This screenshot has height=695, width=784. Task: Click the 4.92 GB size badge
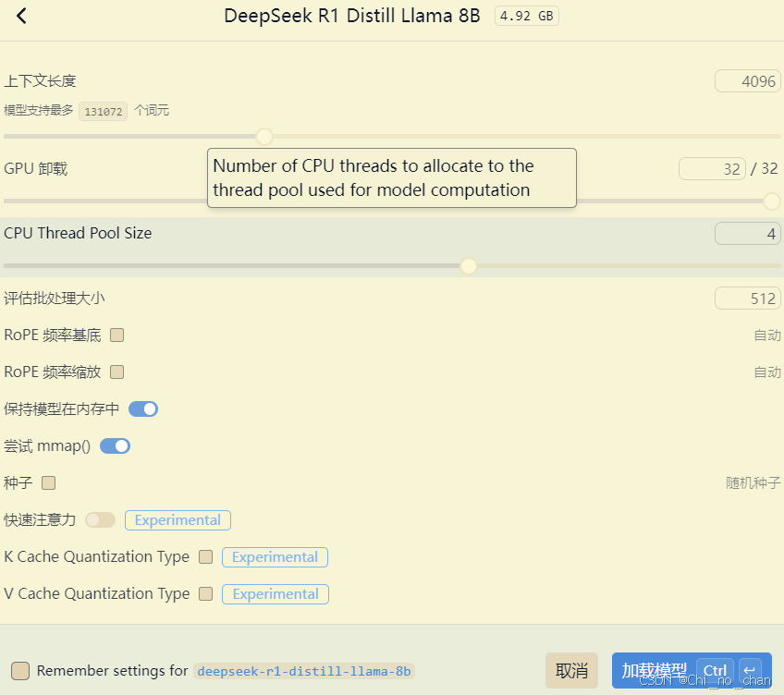[x=526, y=16]
